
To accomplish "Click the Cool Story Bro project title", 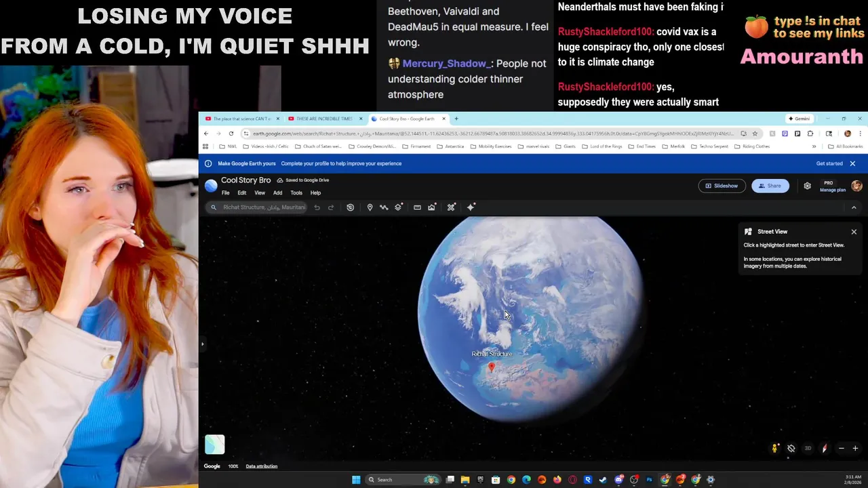I will point(245,180).
